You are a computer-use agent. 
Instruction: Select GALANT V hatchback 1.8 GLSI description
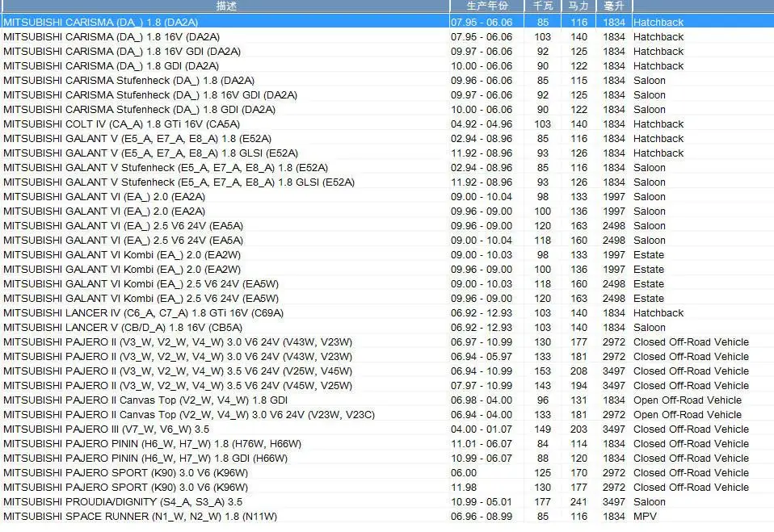pyautogui.click(x=150, y=153)
